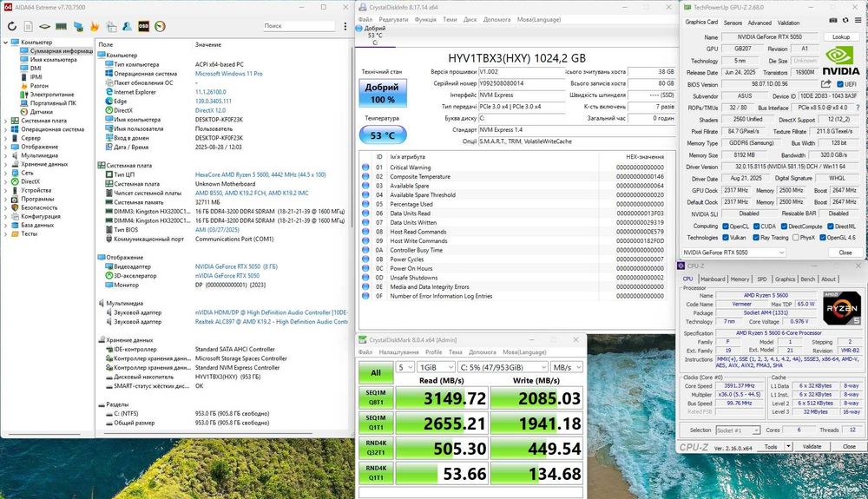Collapse the Компьютер tree node in AIDA64
Screen dimensions: 868x499
(6, 42)
